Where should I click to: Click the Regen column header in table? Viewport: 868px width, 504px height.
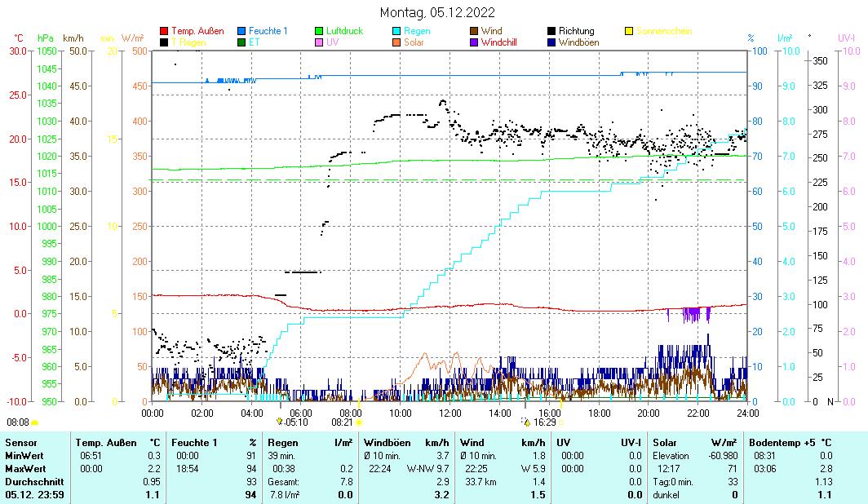coord(283,443)
